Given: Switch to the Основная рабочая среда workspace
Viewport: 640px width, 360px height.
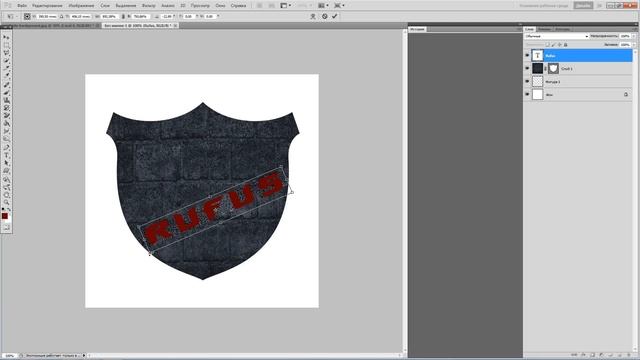Looking at the screenshot, I should (544, 6).
